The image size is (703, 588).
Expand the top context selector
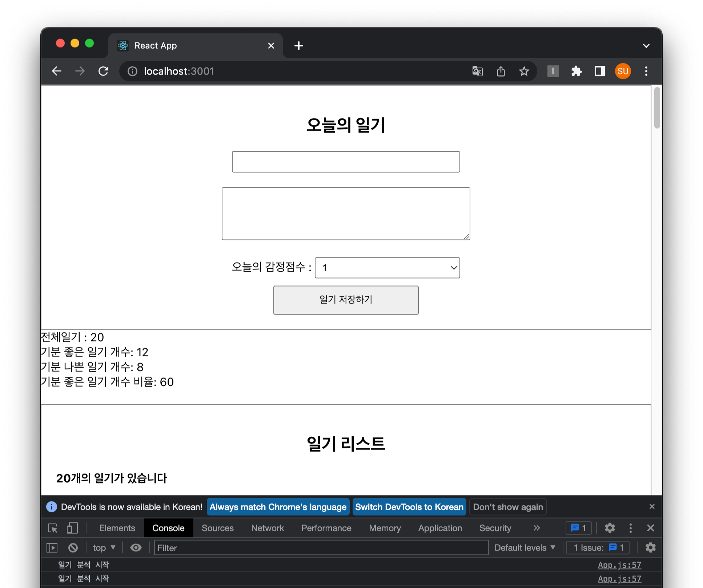104,548
